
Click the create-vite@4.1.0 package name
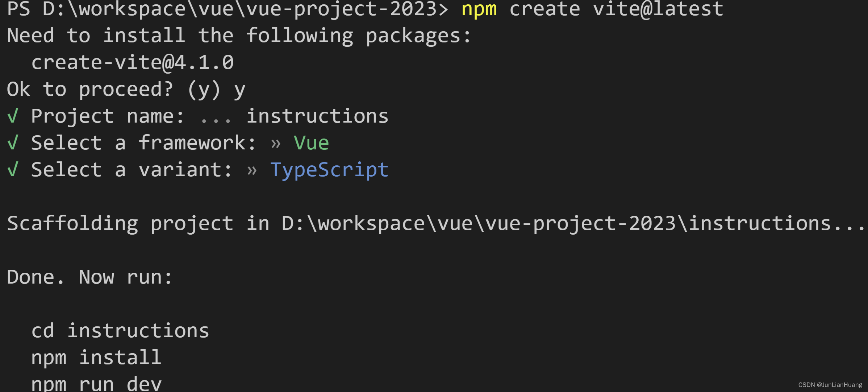tap(132, 62)
